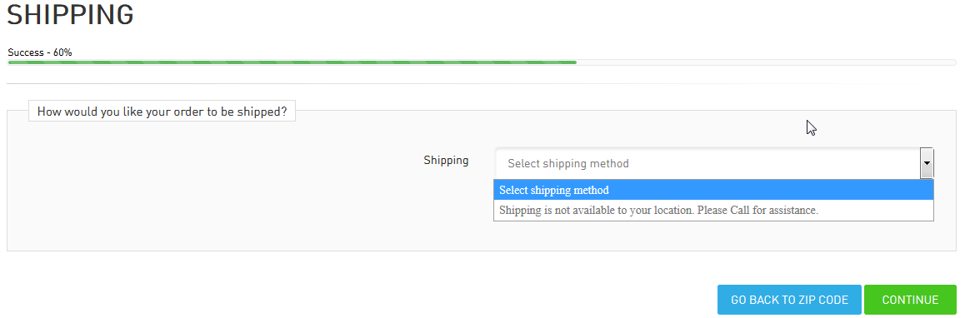Click the green CONTINUE button
This screenshot has width=980, height=318.
[910, 300]
